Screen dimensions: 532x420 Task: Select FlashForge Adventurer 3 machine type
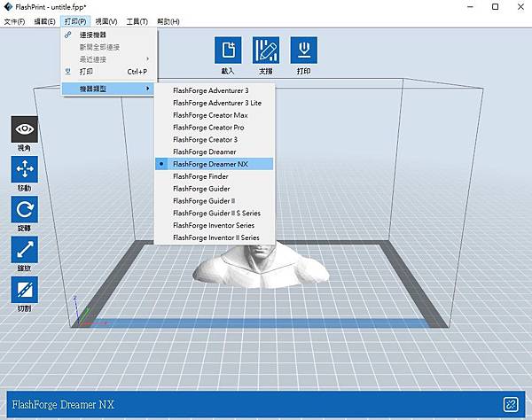(214, 90)
